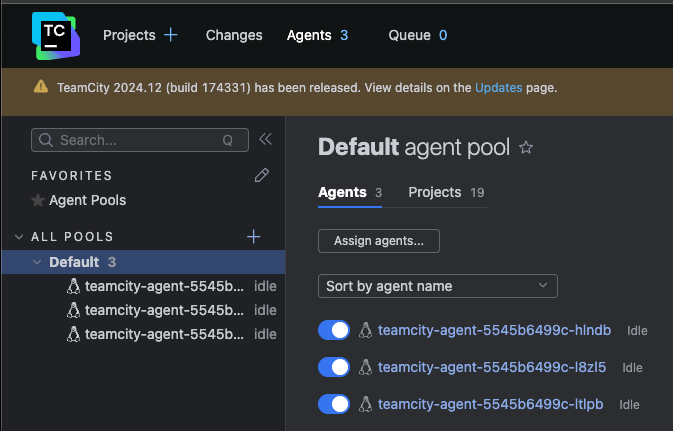Disable agent teamcity-agent-5545b6499c-hlndb toggle
The width and height of the screenshot is (673, 431).
point(334,330)
